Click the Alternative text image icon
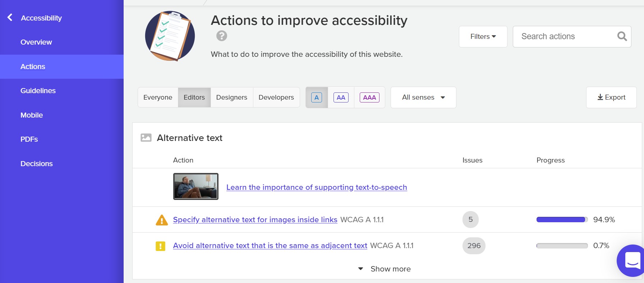This screenshot has height=283, width=644. click(x=146, y=137)
